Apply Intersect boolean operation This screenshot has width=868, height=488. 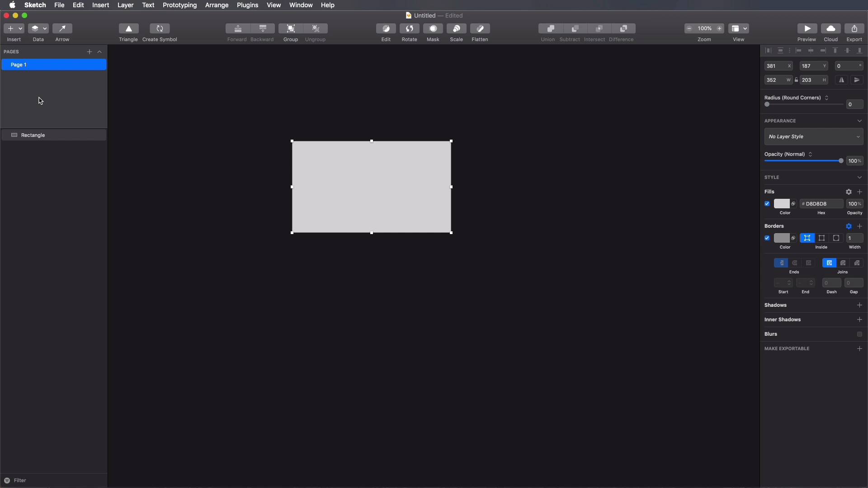599,28
